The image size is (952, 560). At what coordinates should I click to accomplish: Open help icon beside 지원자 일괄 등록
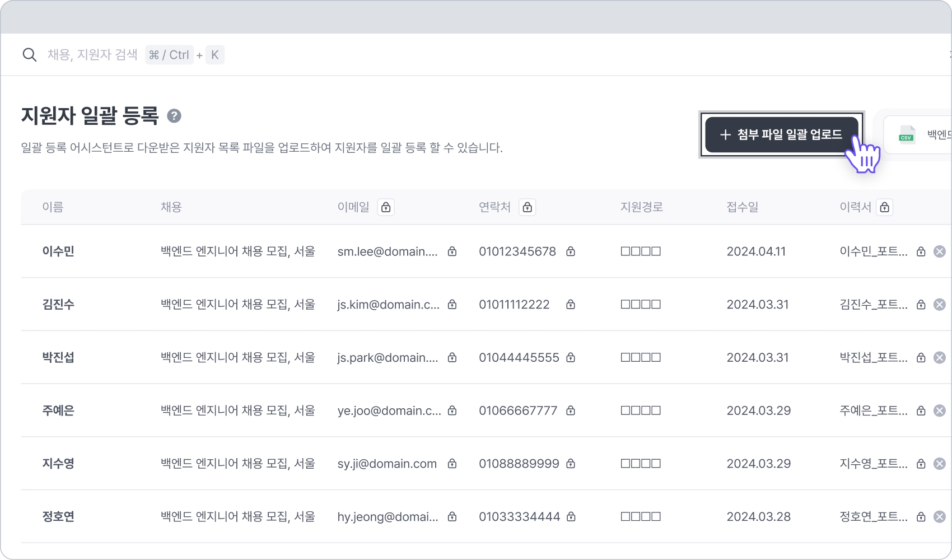coord(174,116)
